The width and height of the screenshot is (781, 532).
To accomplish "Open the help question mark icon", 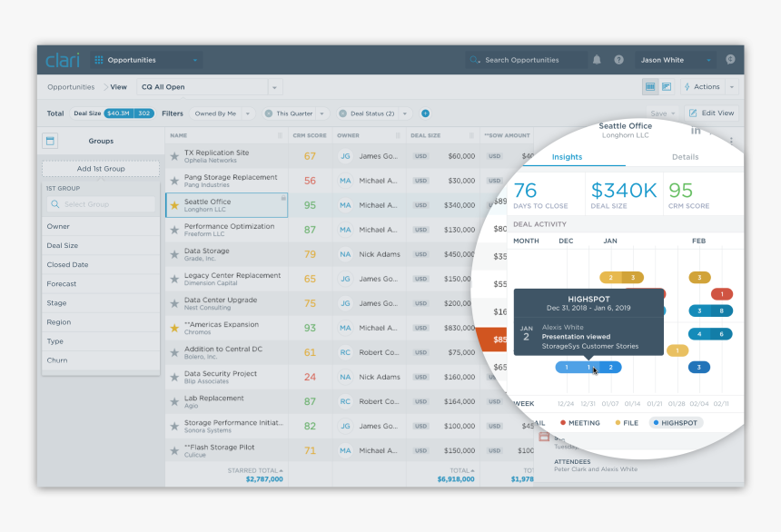I will tap(618, 60).
